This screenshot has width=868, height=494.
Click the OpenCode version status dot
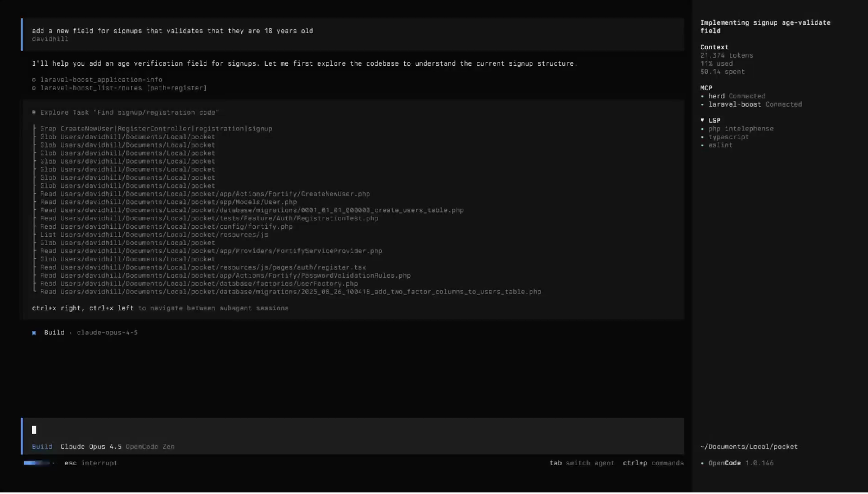point(702,463)
